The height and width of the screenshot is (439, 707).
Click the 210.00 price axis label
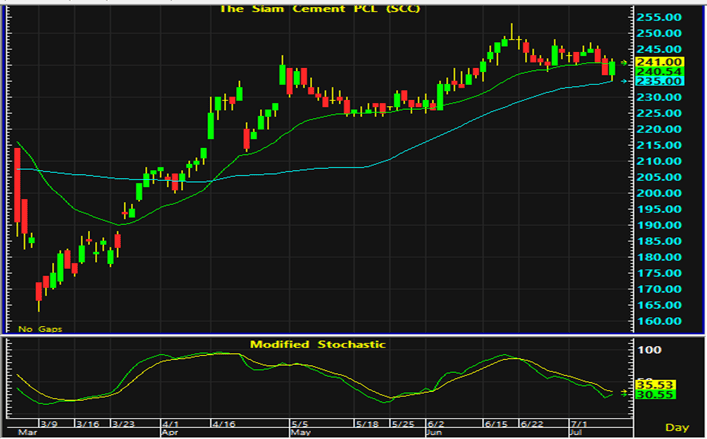[659, 161]
